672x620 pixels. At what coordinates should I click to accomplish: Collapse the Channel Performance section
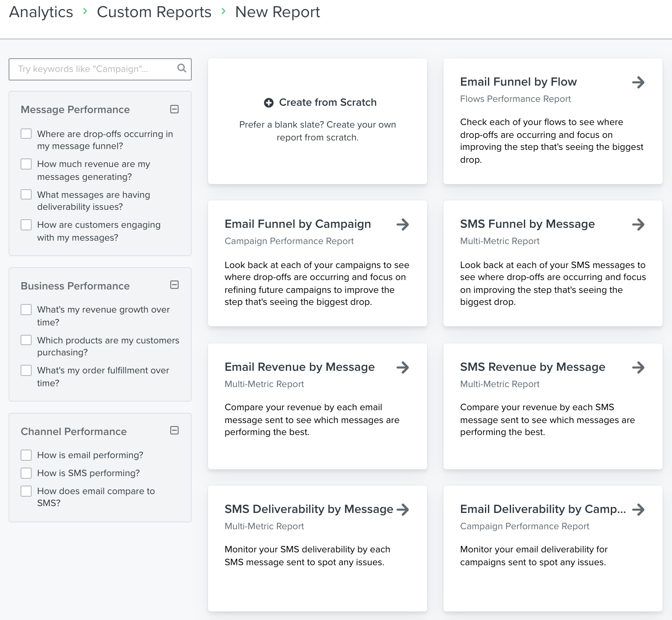pos(174,430)
